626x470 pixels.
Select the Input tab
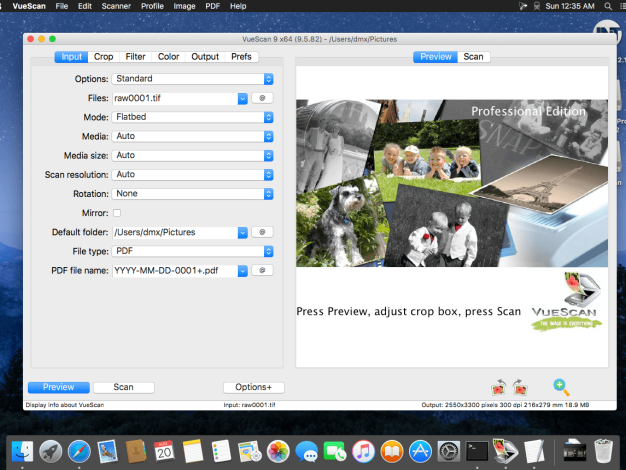coord(71,57)
